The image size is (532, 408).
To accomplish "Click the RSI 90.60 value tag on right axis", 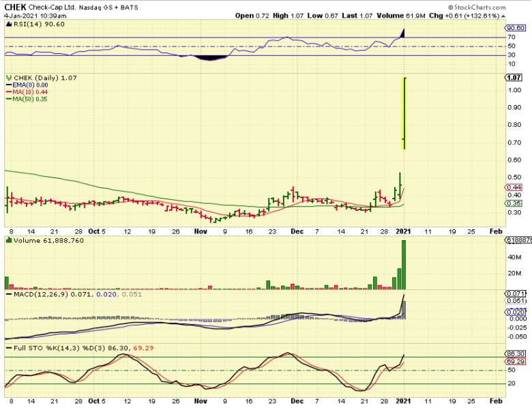I will coord(514,28).
